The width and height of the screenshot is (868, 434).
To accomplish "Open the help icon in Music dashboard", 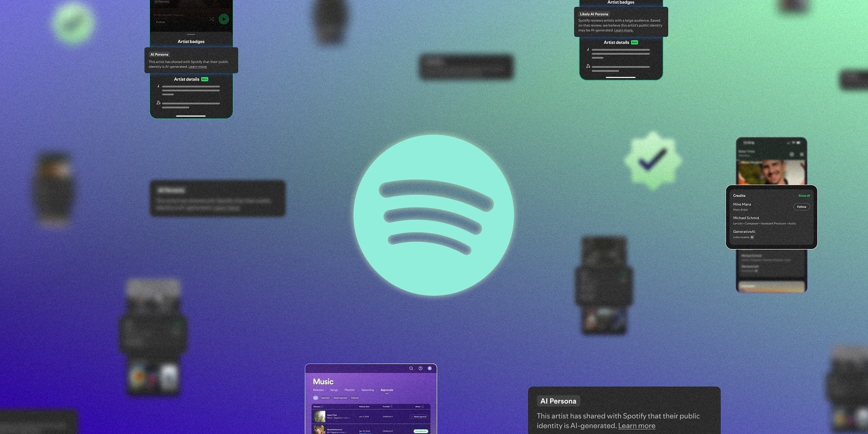I will (x=420, y=368).
